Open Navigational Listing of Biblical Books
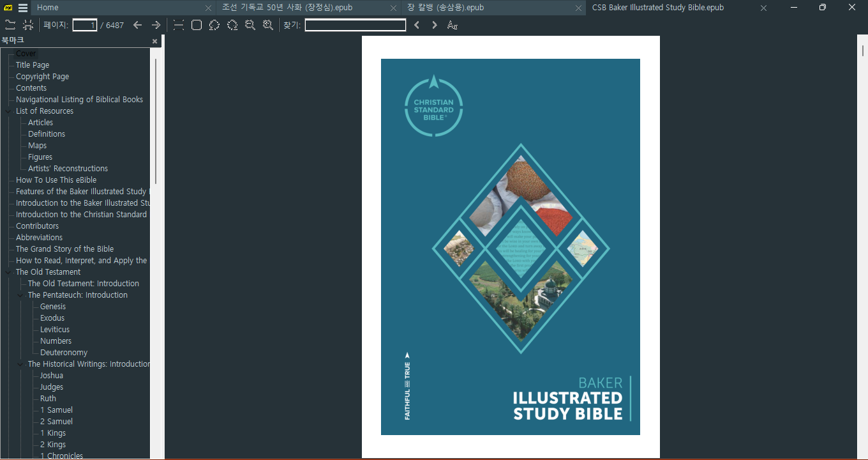 [x=79, y=100]
